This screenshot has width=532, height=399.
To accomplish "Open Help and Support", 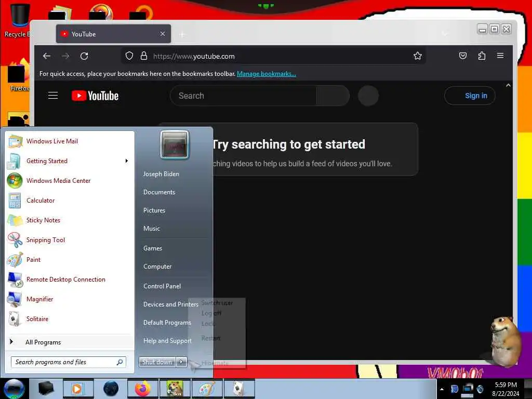I will click(167, 341).
